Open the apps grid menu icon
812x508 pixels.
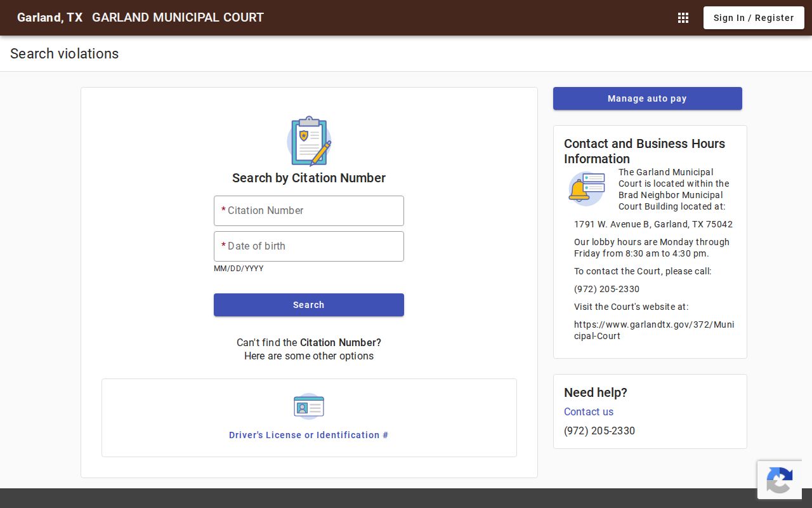pyautogui.click(x=683, y=18)
